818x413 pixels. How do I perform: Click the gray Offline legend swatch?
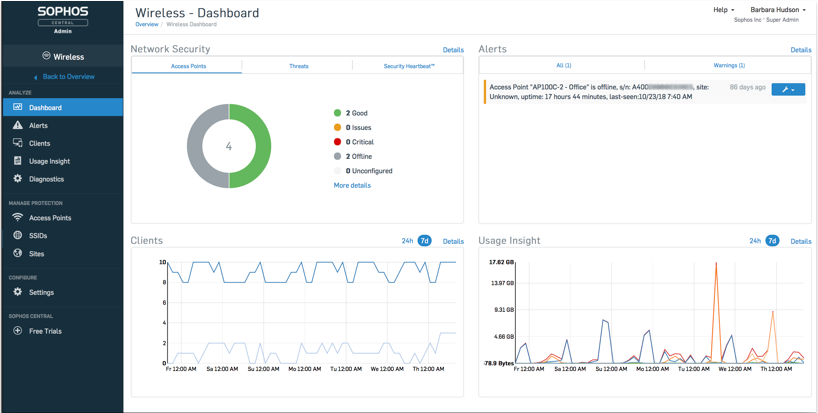[x=337, y=156]
